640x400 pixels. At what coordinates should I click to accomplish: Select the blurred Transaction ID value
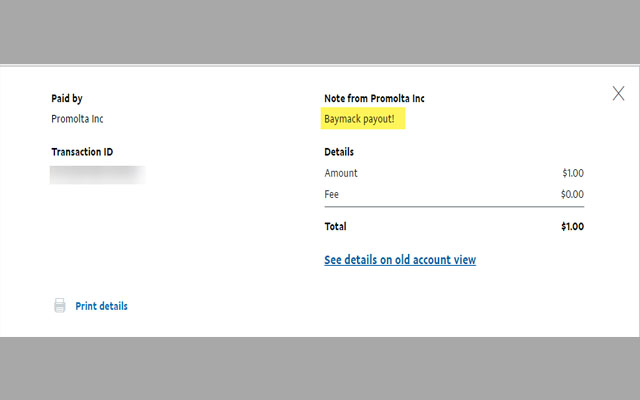click(x=98, y=175)
